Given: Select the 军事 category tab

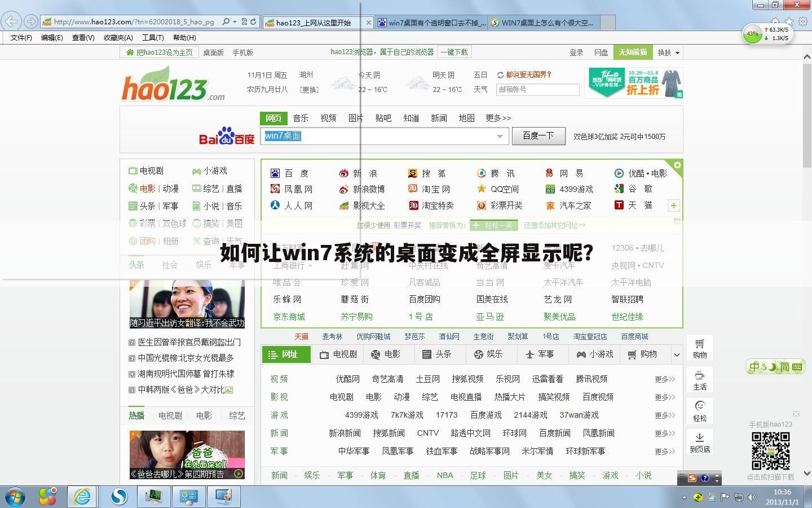Looking at the screenshot, I should (539, 354).
